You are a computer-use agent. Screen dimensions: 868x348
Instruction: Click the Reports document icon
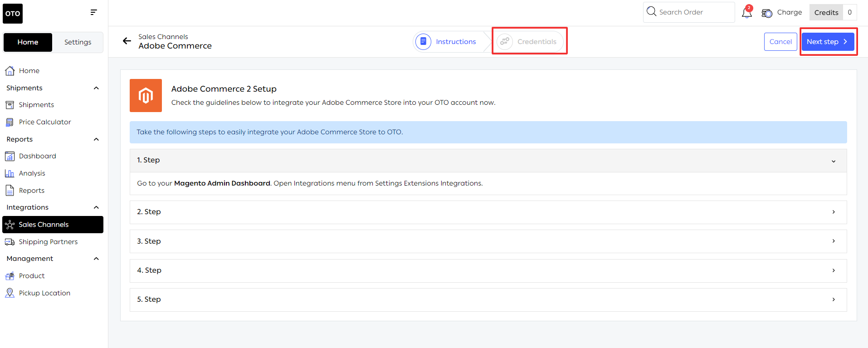(10, 191)
